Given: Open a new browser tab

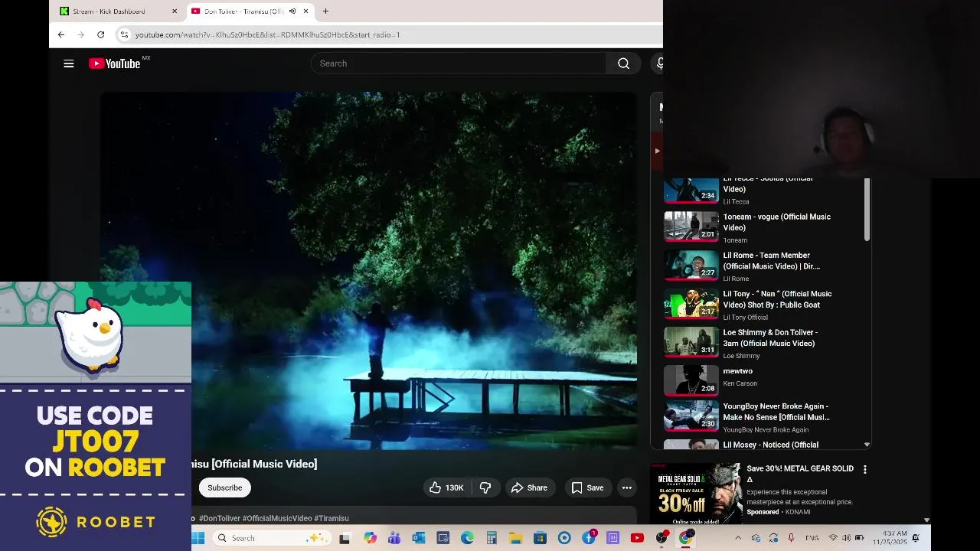Looking at the screenshot, I should (325, 11).
